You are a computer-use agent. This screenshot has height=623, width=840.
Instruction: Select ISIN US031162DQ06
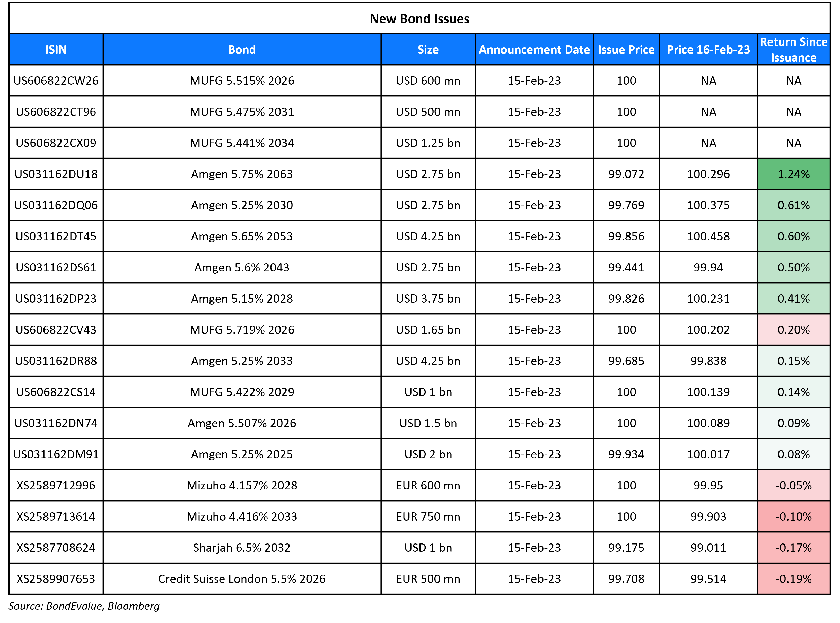click(x=56, y=205)
